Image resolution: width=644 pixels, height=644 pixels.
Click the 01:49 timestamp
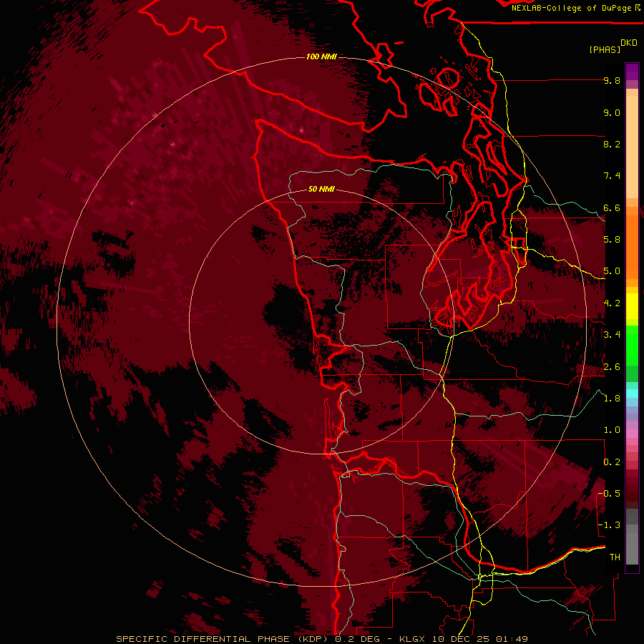[512, 639]
